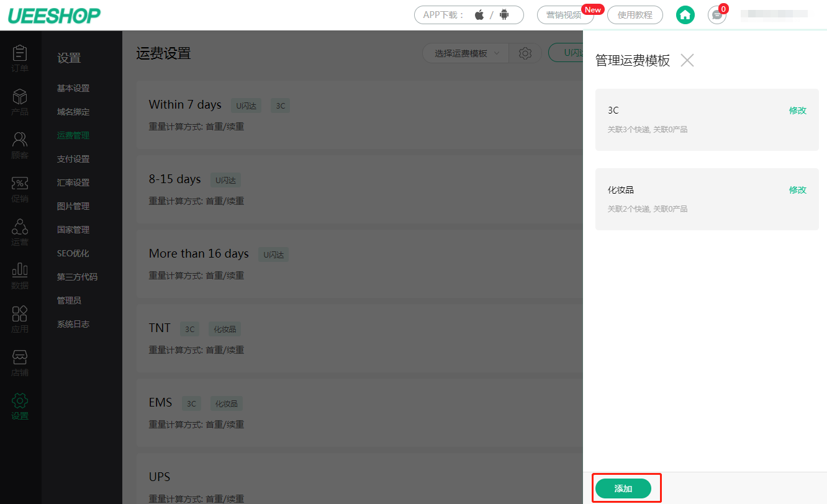Click the 3C tag on TNT row

pyautogui.click(x=190, y=329)
